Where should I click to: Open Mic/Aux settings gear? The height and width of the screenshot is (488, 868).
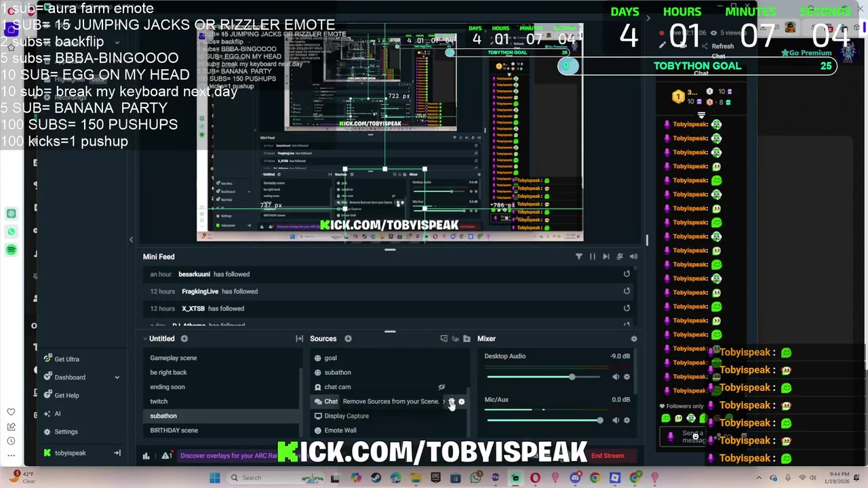click(x=627, y=420)
